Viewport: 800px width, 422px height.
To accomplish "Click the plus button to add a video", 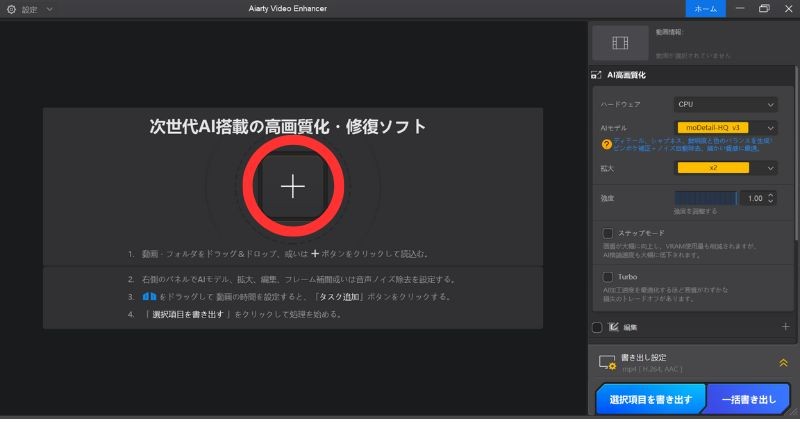I will point(293,186).
